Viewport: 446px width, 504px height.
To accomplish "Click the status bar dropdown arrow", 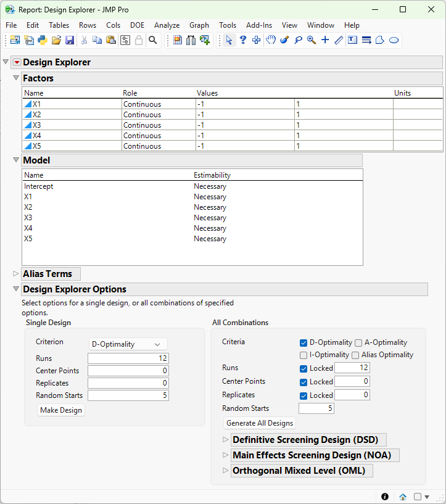I will click(427, 497).
